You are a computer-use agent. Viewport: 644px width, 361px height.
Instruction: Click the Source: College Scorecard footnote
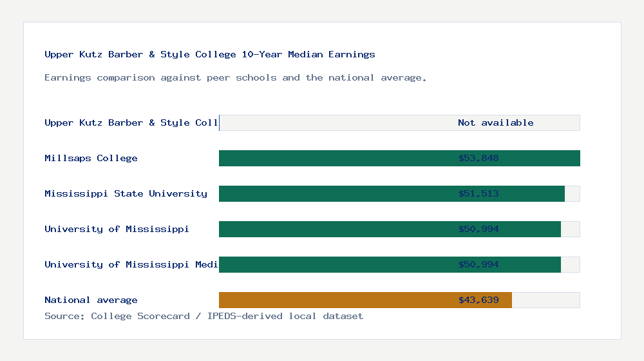point(204,316)
